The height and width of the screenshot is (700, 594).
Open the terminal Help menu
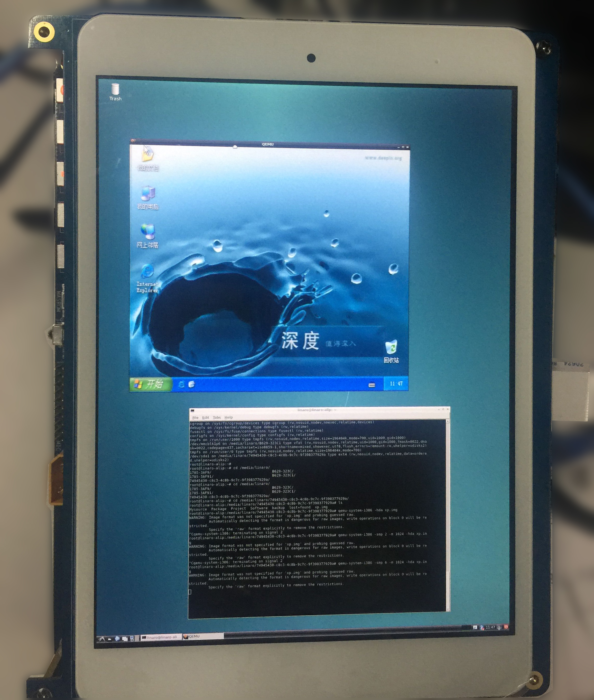[x=228, y=417]
